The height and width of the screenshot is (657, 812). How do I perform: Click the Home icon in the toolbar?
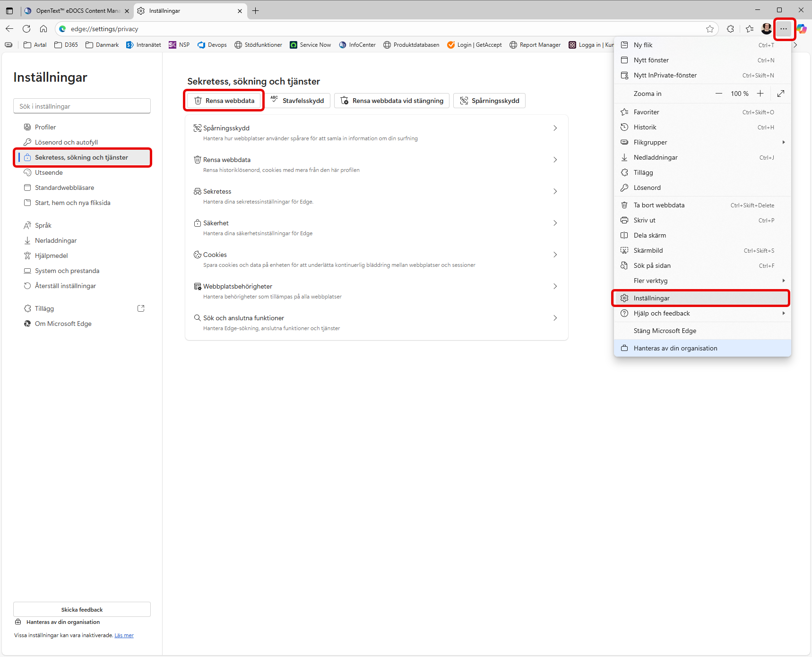43,29
